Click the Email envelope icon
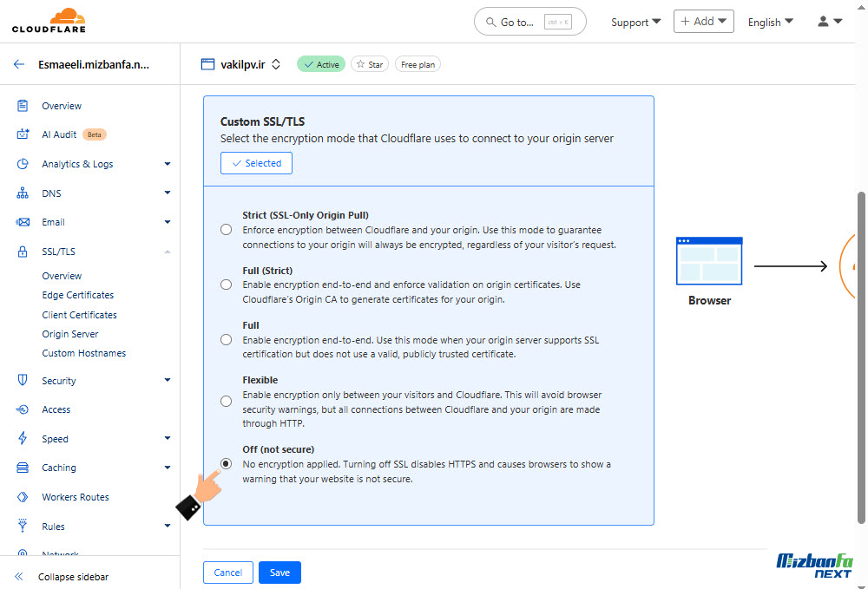868x589 pixels. tap(23, 222)
